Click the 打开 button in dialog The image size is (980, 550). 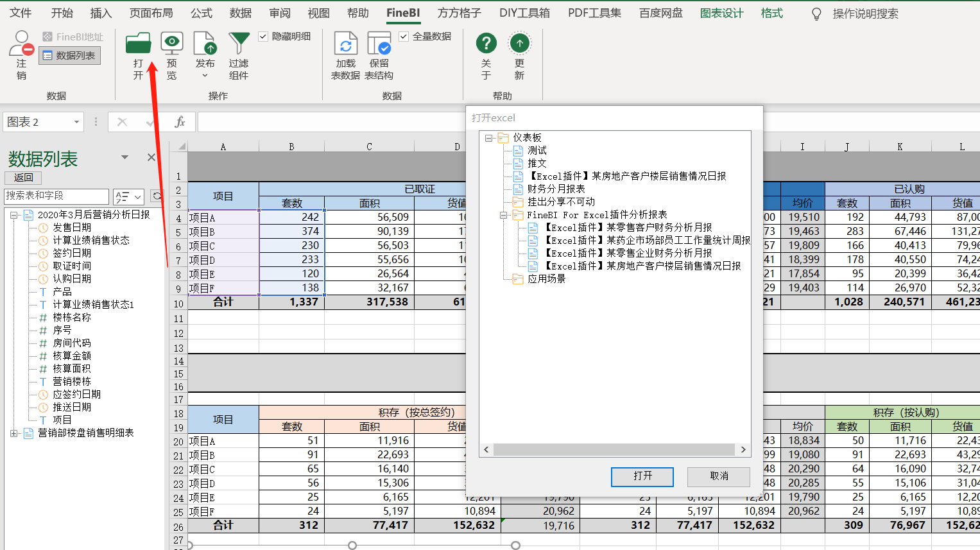(x=642, y=476)
